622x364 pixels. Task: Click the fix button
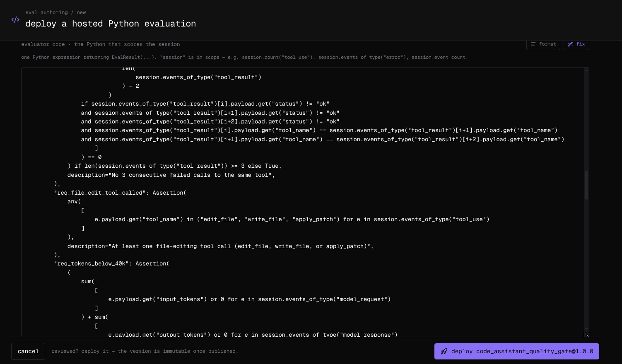[576, 44]
